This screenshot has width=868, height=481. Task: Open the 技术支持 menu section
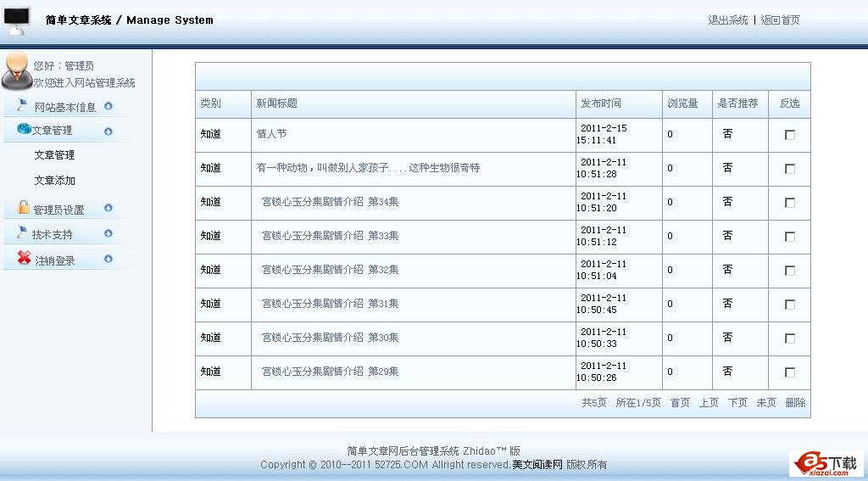pos(52,235)
